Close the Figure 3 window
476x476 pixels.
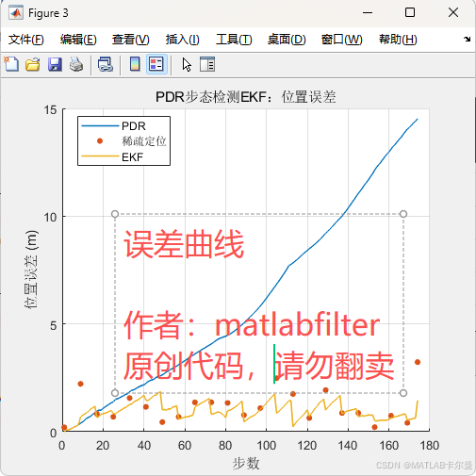[x=453, y=13]
